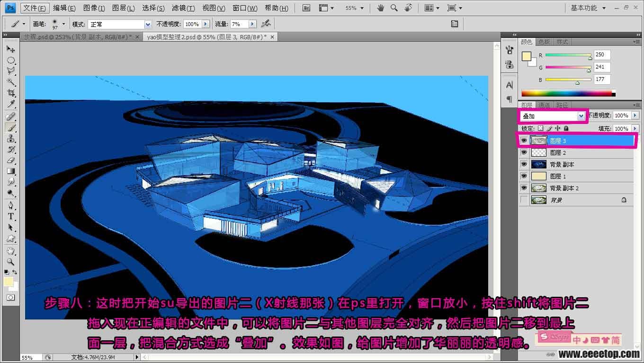Open the tool preset picker arrow
Screen dimensions: 644x363
tap(24, 24)
